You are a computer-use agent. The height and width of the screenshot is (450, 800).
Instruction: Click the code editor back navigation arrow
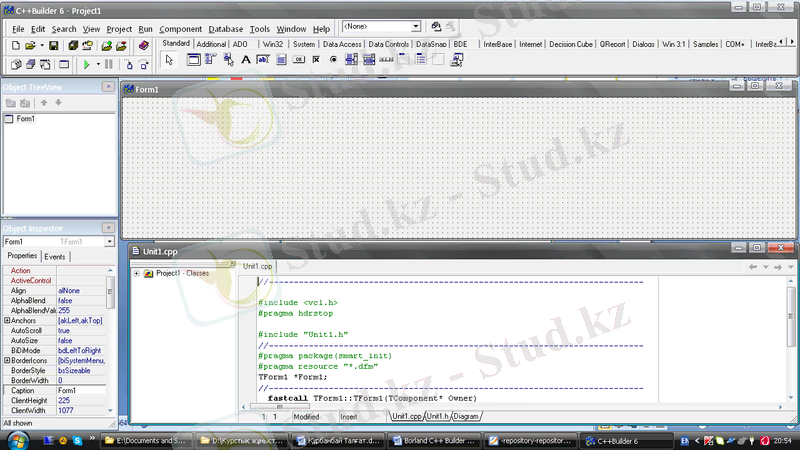[753, 267]
